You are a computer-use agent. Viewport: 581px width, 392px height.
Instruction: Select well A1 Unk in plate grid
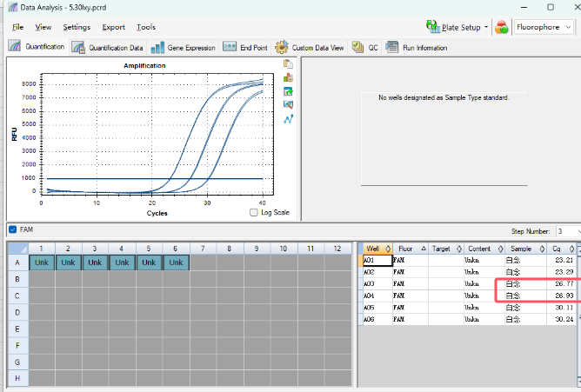tap(42, 262)
